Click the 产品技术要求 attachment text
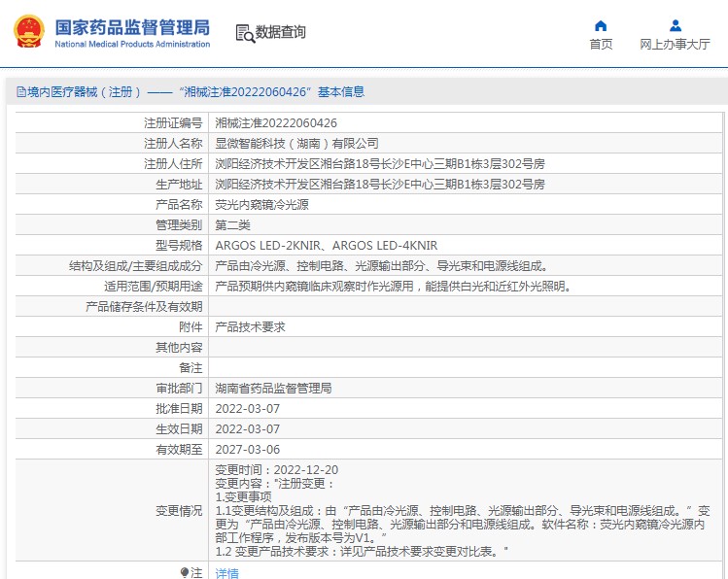This screenshot has height=579, width=728. pos(250,327)
